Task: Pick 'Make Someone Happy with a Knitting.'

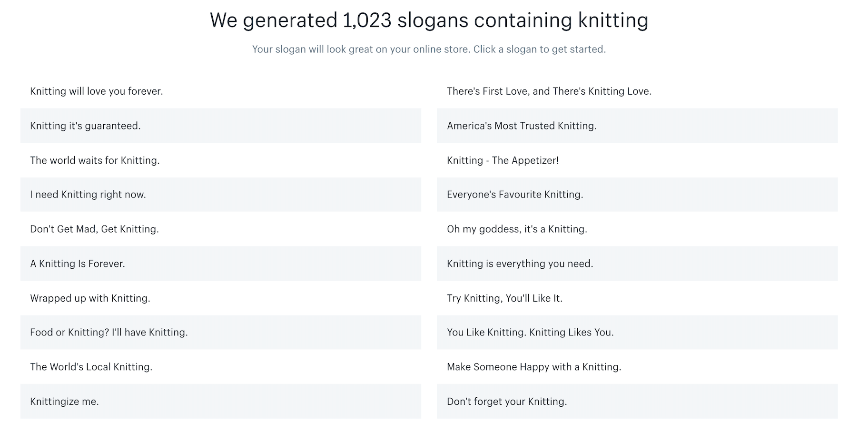Action: (x=534, y=367)
